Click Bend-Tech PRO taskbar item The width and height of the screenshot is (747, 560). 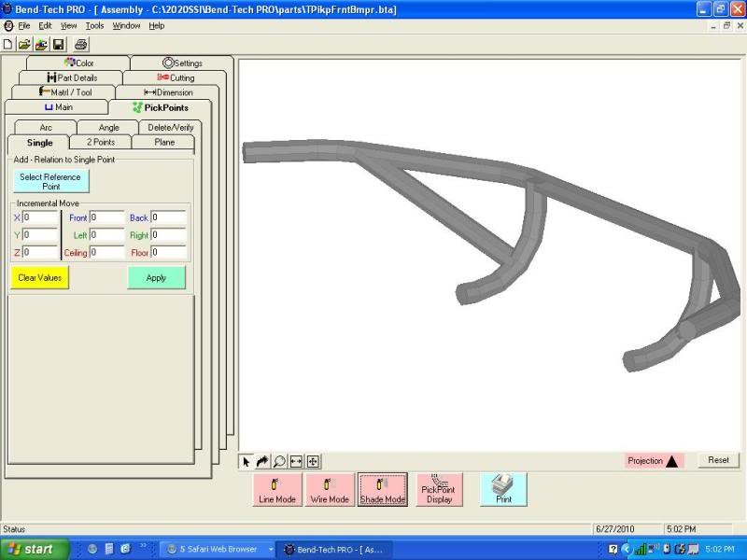pos(335,549)
